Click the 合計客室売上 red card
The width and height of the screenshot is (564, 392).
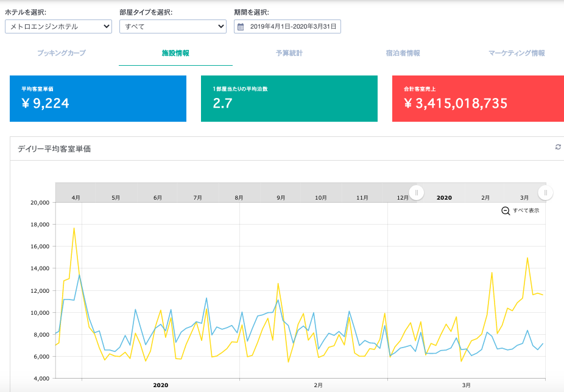point(478,99)
